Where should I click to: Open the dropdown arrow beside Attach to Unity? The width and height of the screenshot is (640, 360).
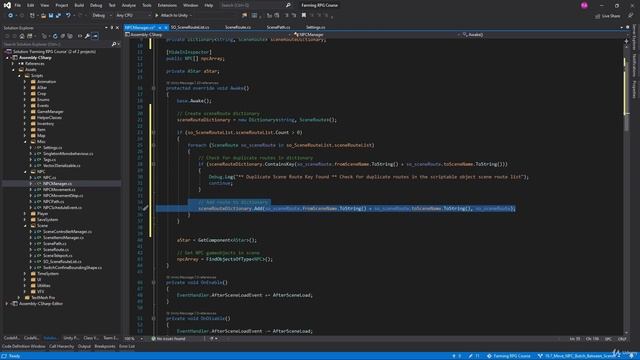pyautogui.click(x=191, y=16)
